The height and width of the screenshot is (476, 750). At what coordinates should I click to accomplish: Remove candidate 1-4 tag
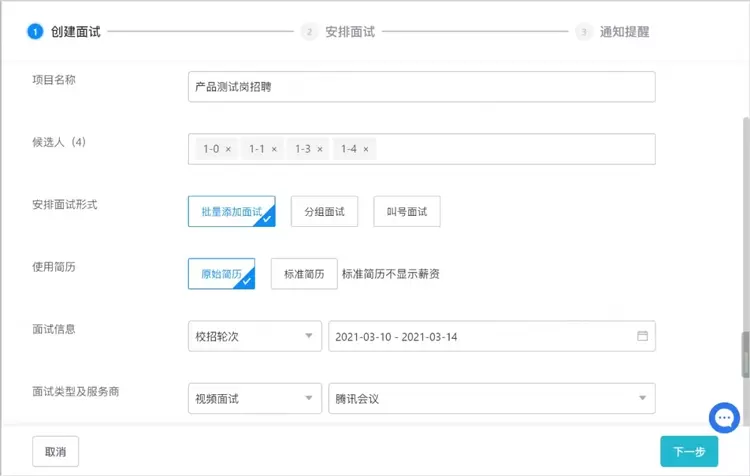point(366,149)
